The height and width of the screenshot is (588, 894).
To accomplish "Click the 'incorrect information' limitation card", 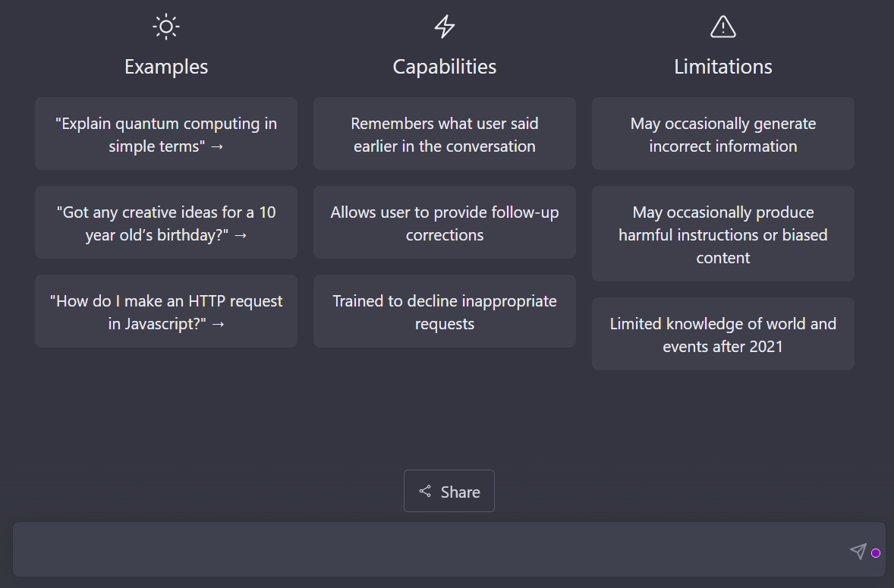I will pos(722,134).
